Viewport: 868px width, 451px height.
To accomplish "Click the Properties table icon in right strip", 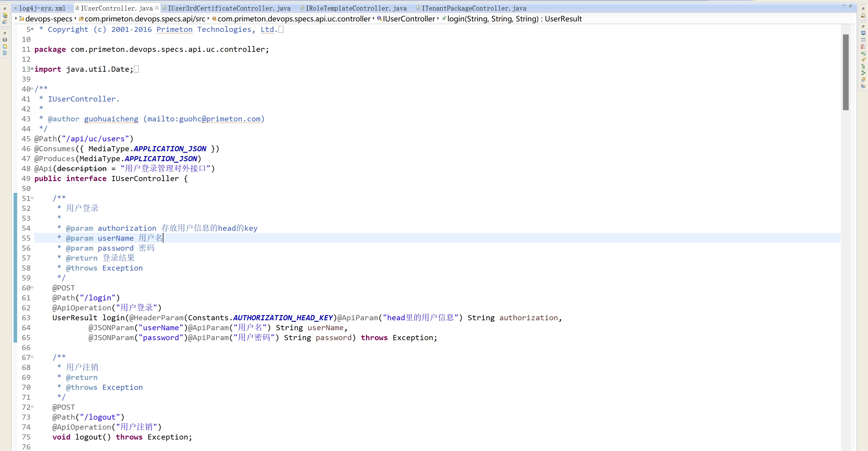I will point(863,39).
